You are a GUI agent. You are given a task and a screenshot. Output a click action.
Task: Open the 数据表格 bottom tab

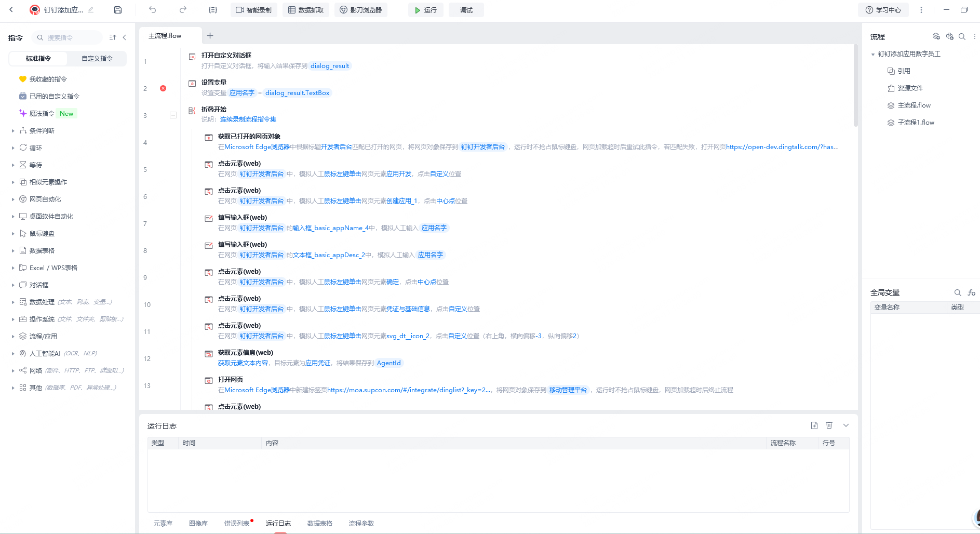[320, 523]
